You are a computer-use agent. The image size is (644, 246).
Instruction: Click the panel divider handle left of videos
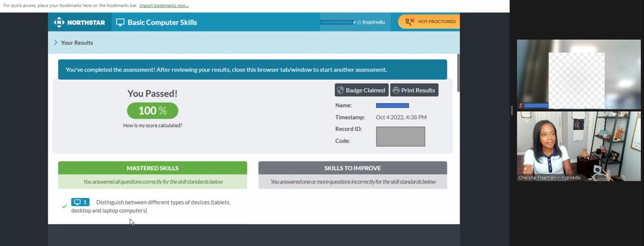pos(511,110)
